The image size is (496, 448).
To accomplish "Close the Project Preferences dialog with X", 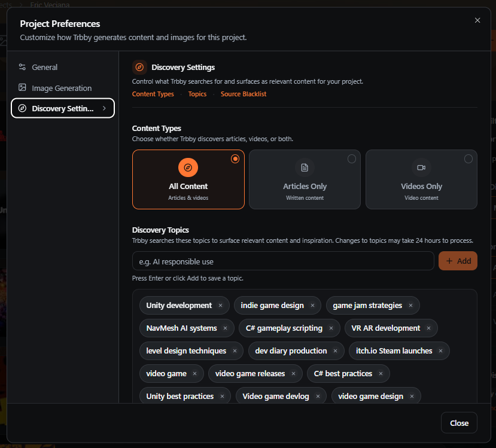I will [x=477, y=20].
